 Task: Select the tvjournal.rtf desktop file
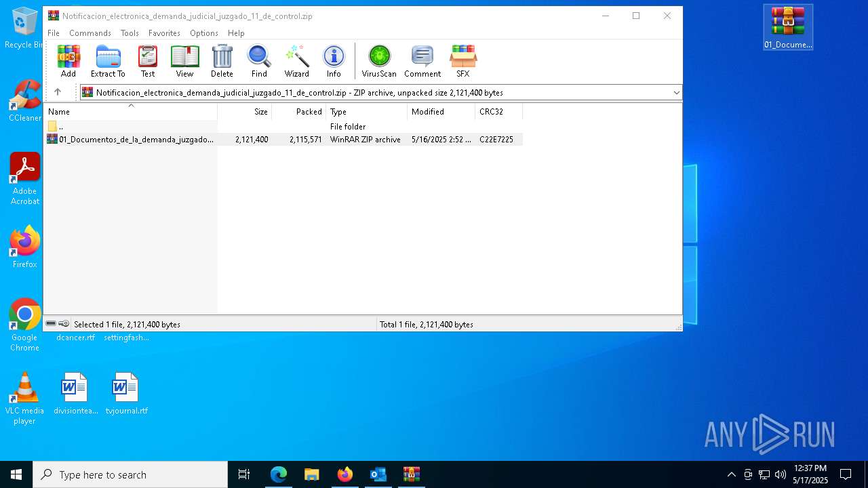click(x=126, y=394)
